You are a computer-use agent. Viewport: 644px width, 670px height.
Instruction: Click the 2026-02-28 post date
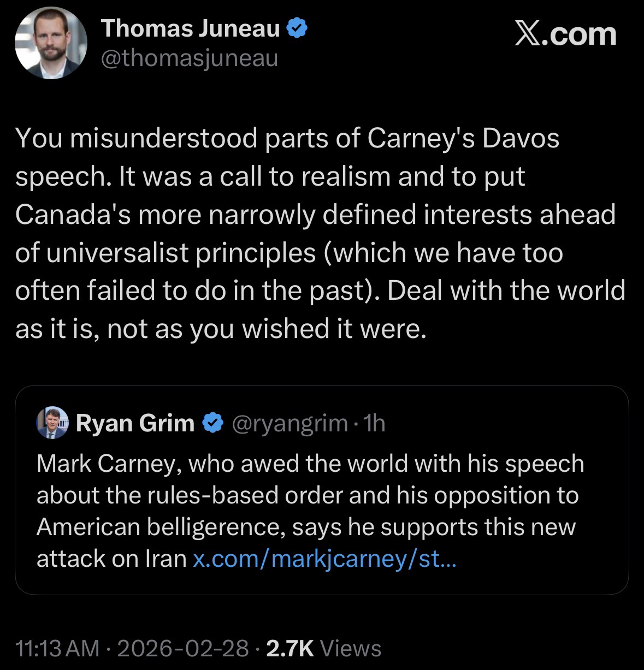(183, 648)
